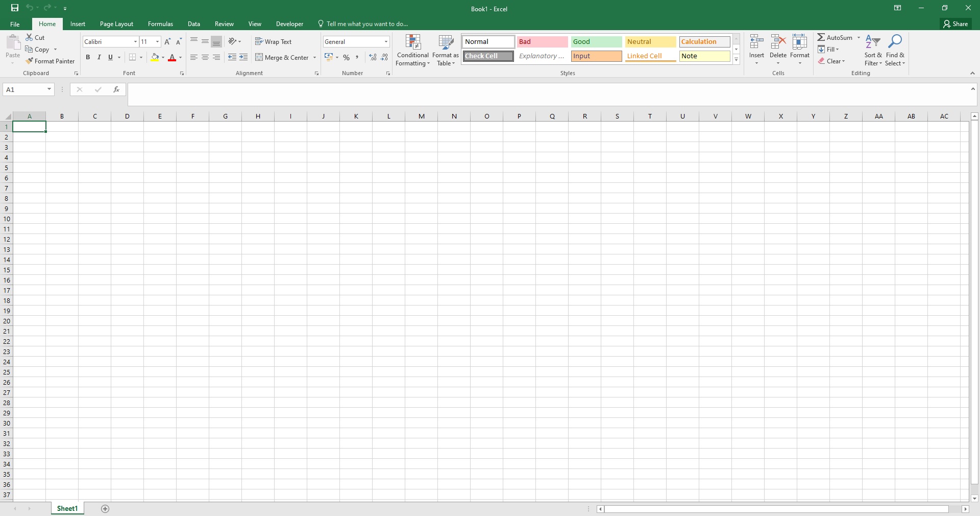
Task: Open the Formulas ribbon tab
Action: pyautogui.click(x=160, y=24)
